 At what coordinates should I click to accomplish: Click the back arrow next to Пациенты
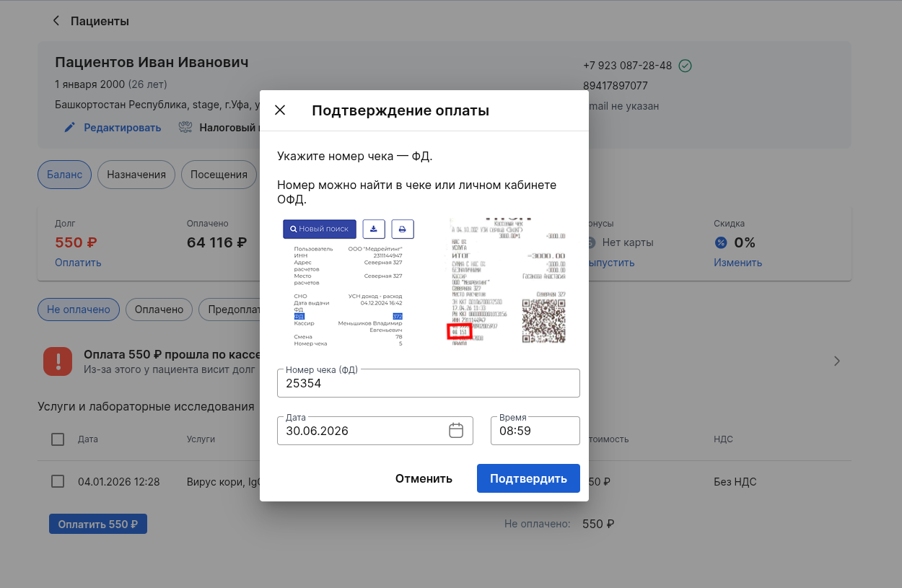coord(56,21)
